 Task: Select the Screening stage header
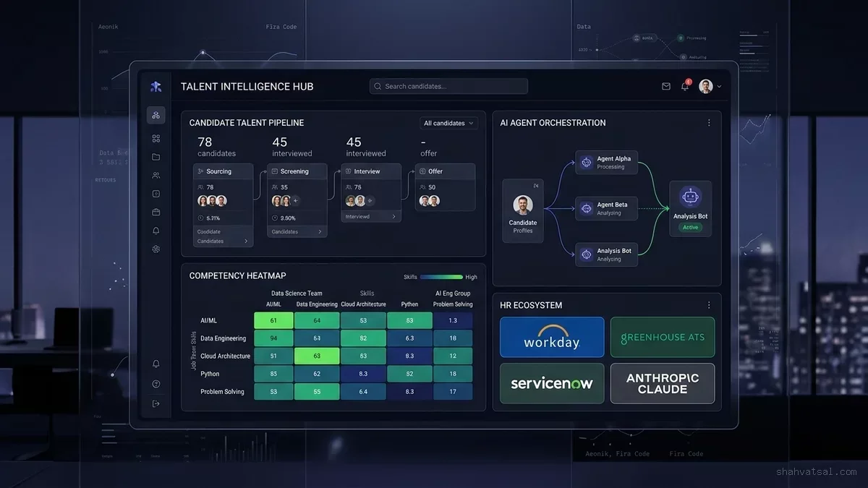[x=297, y=171]
